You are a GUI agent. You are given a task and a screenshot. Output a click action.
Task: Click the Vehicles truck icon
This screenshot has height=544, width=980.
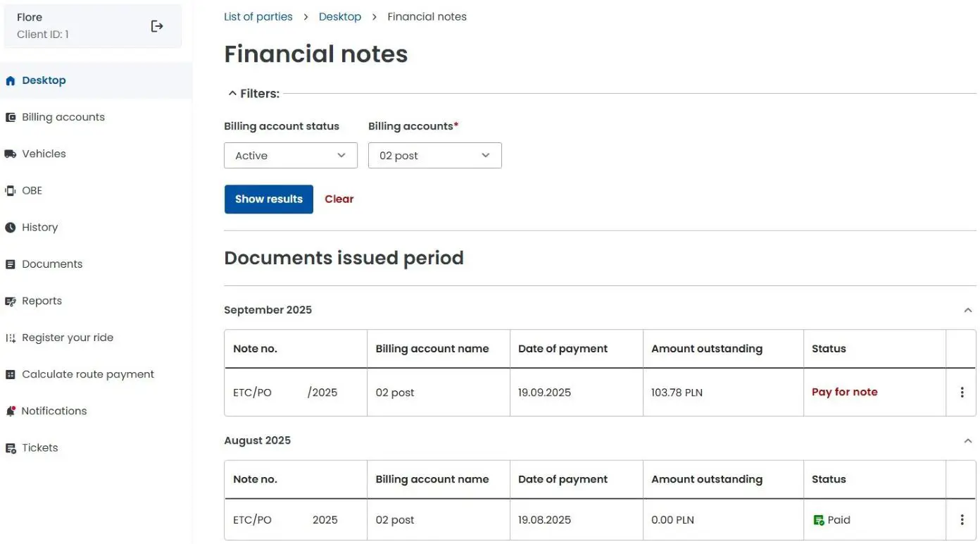pos(11,154)
